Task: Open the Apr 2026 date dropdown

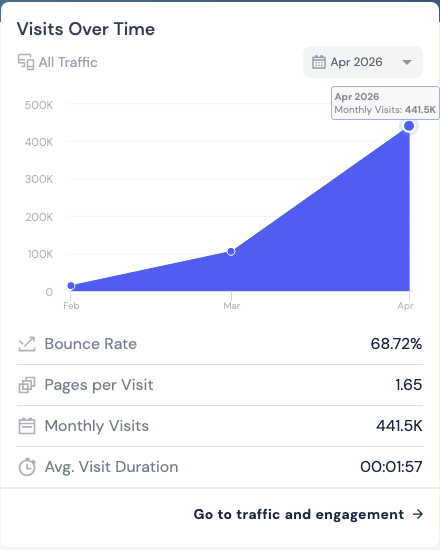Action: [x=363, y=62]
